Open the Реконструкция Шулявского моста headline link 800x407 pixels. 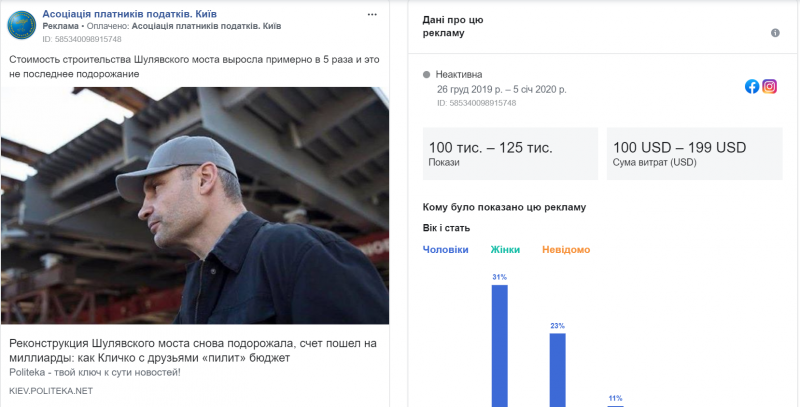point(192,350)
